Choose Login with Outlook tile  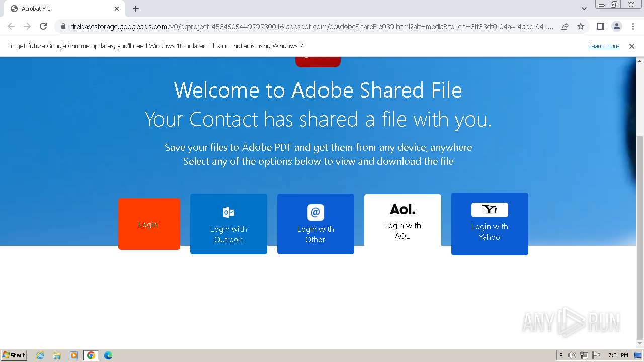[x=228, y=224]
